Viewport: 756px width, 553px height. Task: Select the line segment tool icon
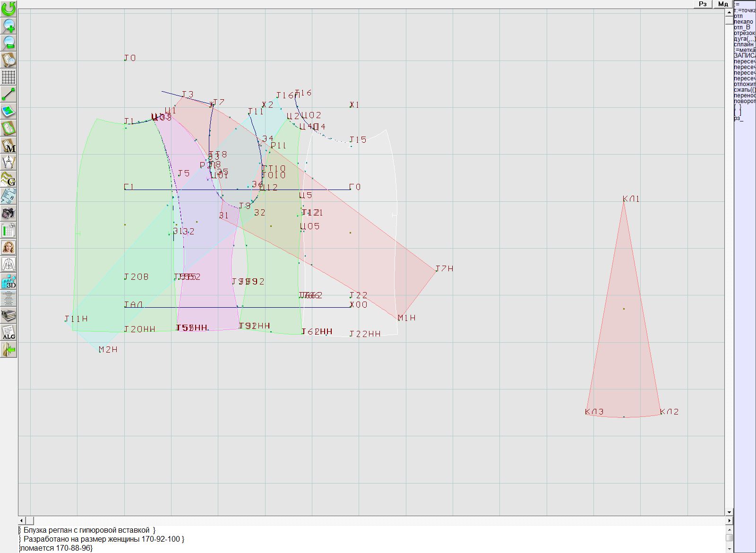pyautogui.click(x=9, y=94)
